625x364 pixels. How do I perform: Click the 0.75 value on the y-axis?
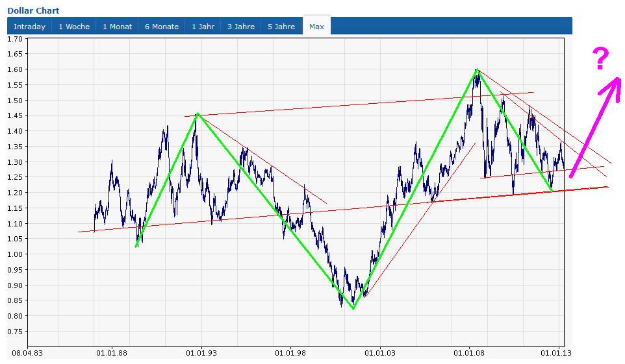tap(14, 332)
